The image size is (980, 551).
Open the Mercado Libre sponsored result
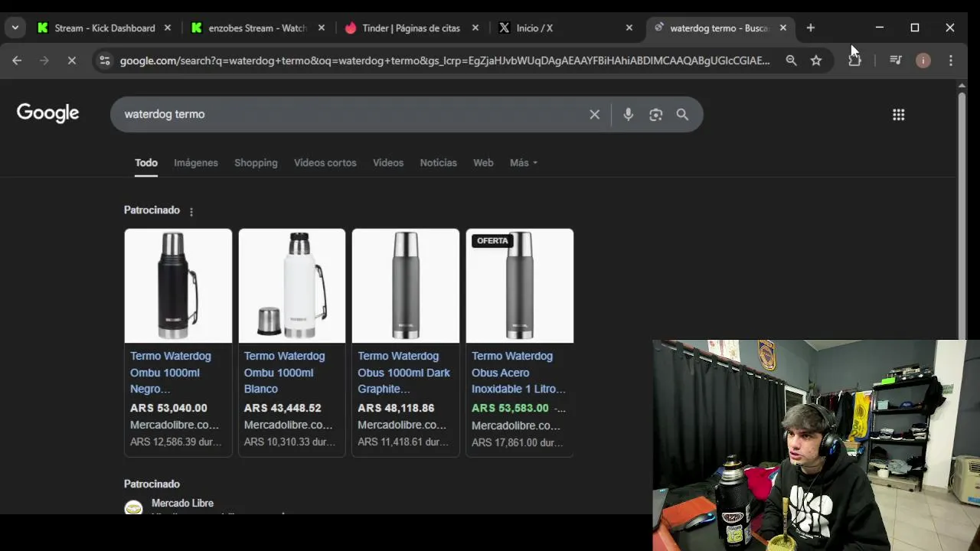tap(182, 503)
